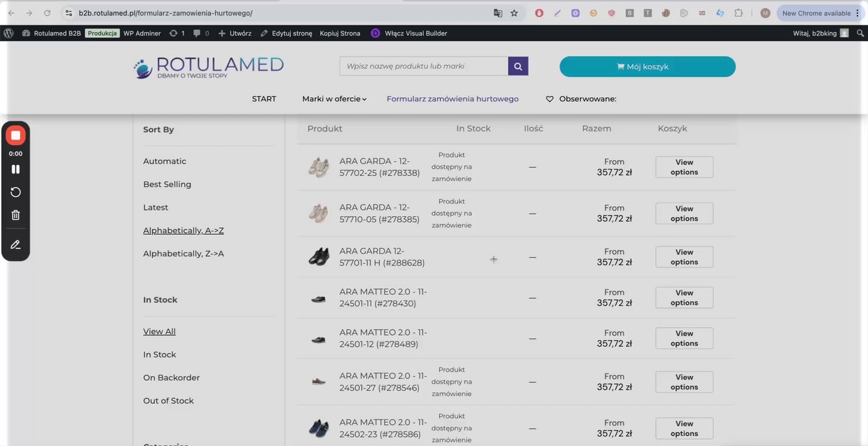
Task: Click product name ARA MATTEO 2.0 - 11-24501-27
Action: pyautogui.click(x=384, y=382)
